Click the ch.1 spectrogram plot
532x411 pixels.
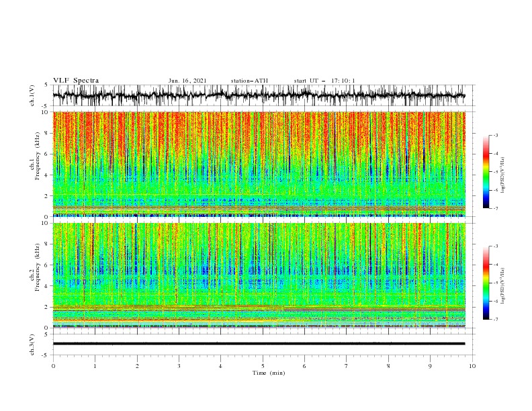[259, 164]
